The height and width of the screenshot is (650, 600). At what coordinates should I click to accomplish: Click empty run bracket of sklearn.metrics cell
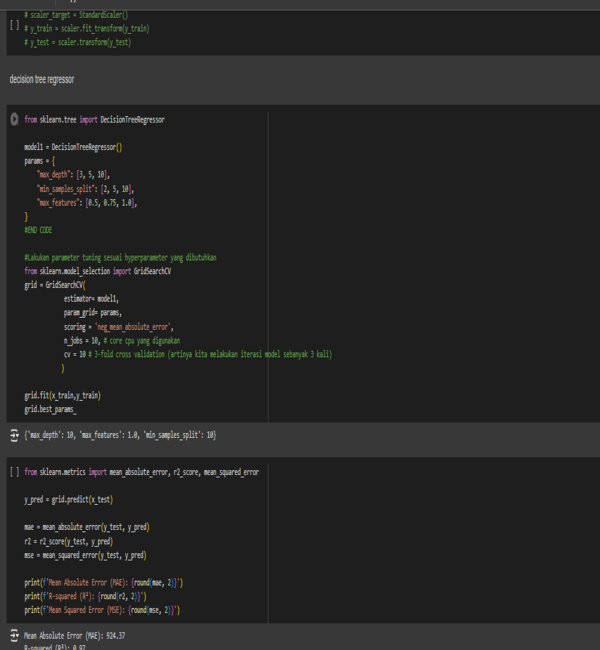(x=14, y=470)
